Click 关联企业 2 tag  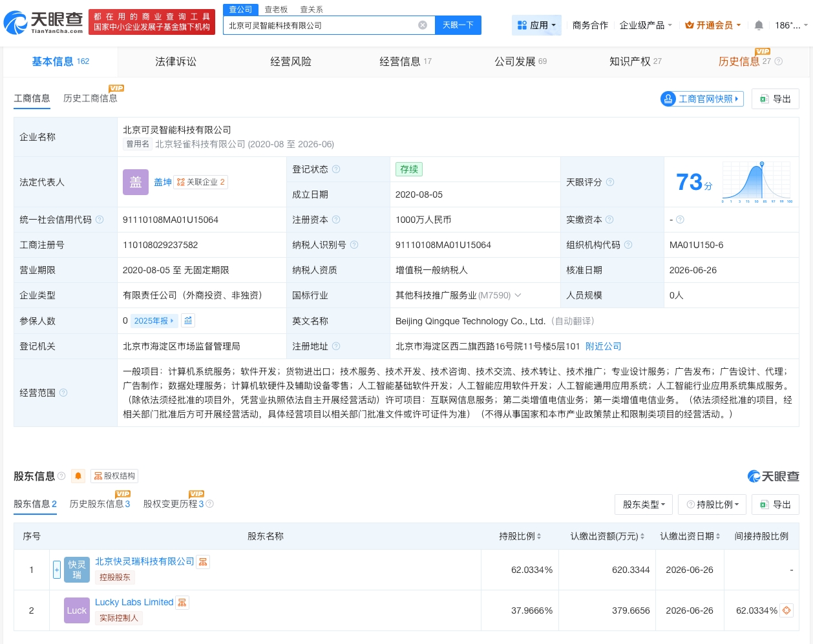(201, 182)
